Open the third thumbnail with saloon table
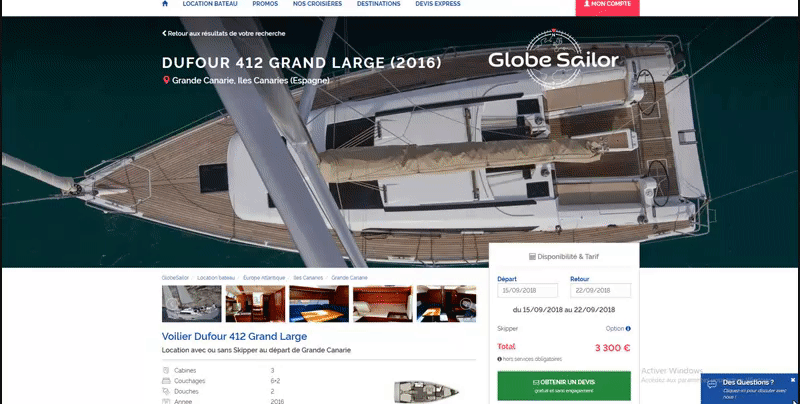The width and height of the screenshot is (800, 404). 319,304
